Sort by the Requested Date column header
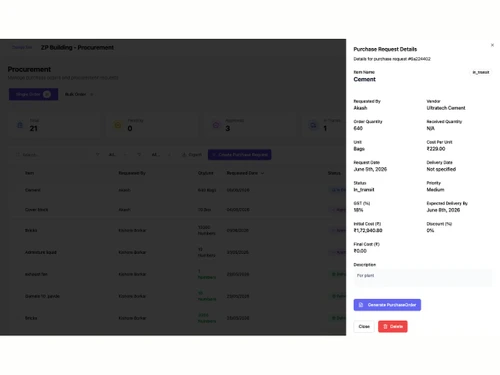Viewport: 500px width, 375px height. [x=245, y=173]
